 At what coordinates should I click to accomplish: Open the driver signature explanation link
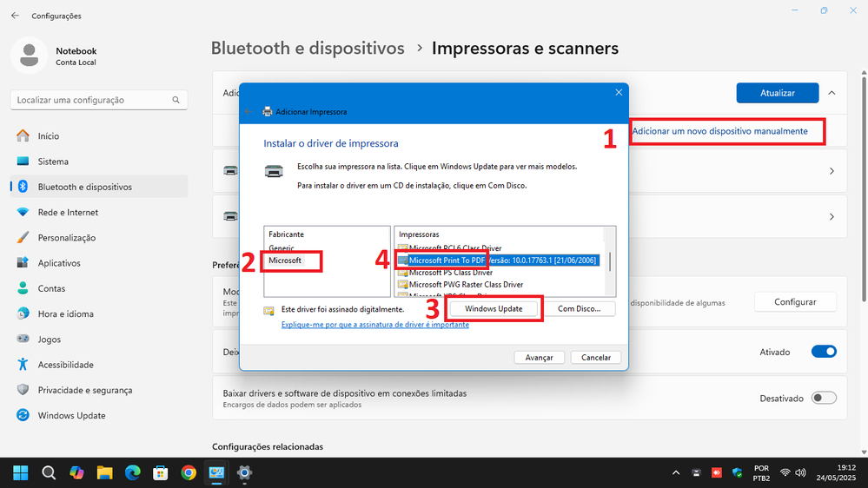374,325
